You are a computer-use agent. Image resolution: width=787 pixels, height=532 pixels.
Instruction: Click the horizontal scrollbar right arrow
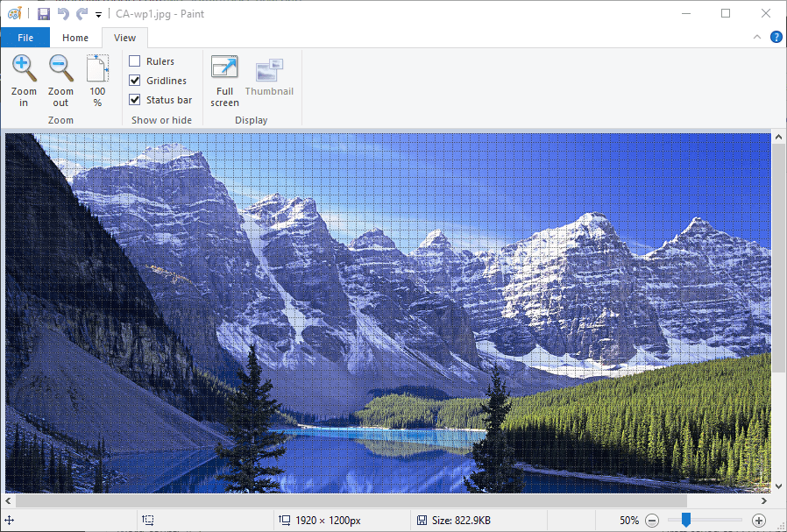point(764,500)
